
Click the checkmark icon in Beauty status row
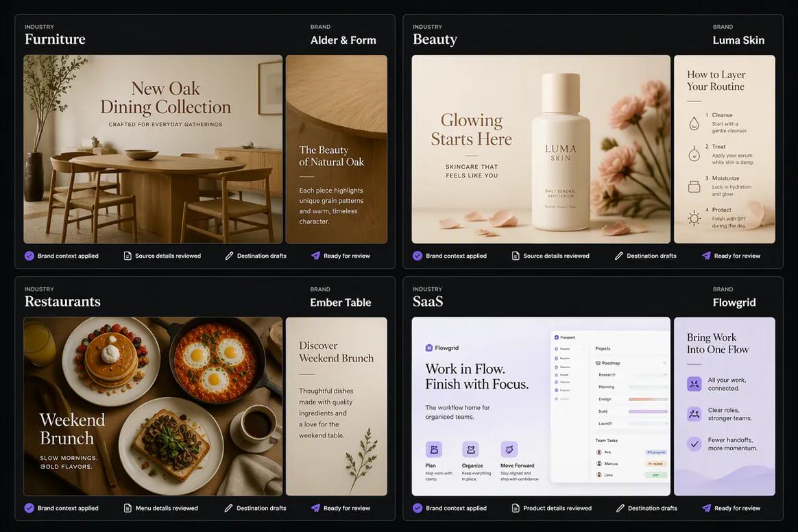pyautogui.click(x=418, y=256)
